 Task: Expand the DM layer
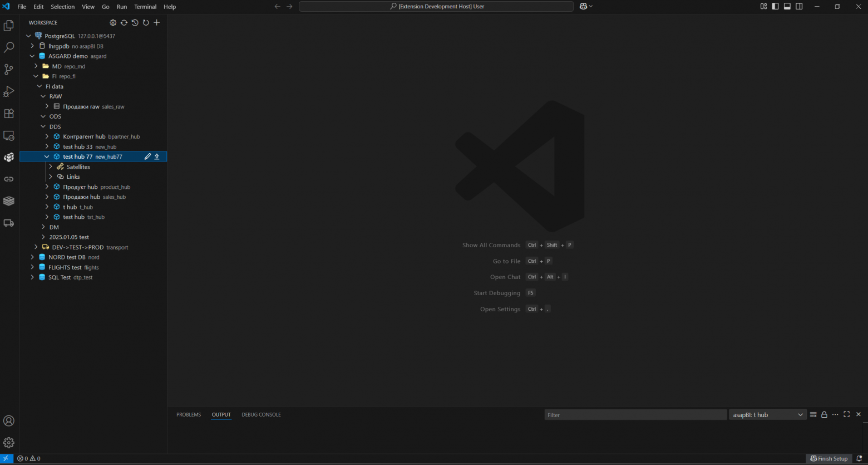[43, 227]
